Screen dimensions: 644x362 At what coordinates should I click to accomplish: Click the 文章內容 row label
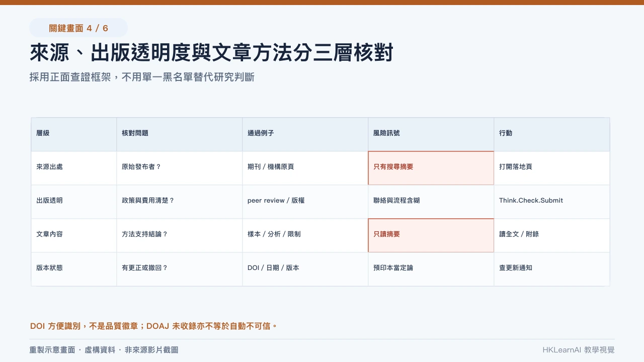74,236
